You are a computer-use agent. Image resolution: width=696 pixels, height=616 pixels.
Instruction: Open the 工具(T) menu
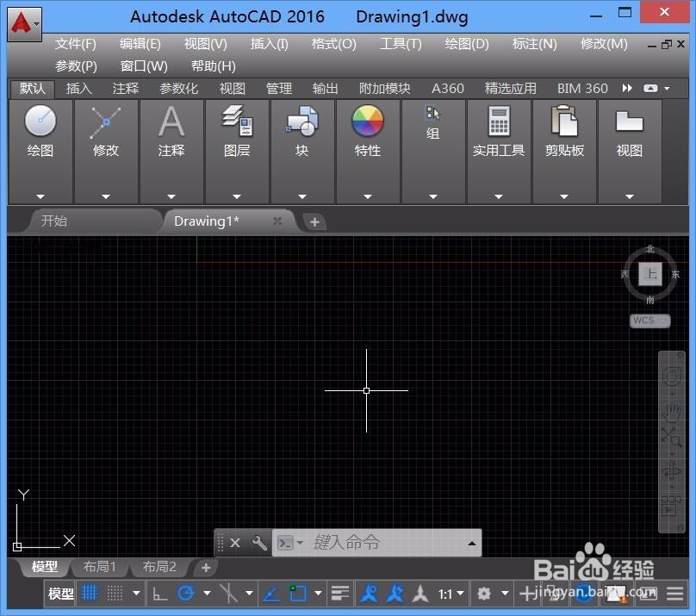coord(401,44)
